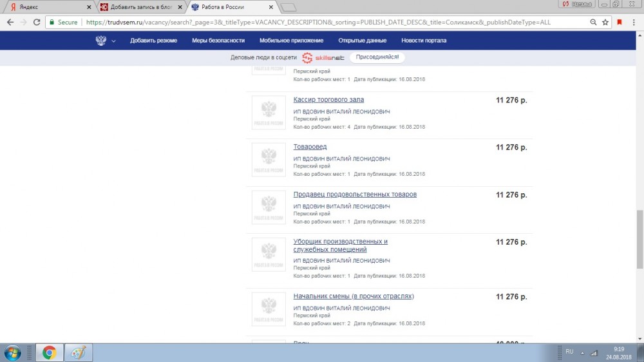644x362 pixels.
Task: Click the Chrome icon in the taskbar
Action: tap(49, 352)
